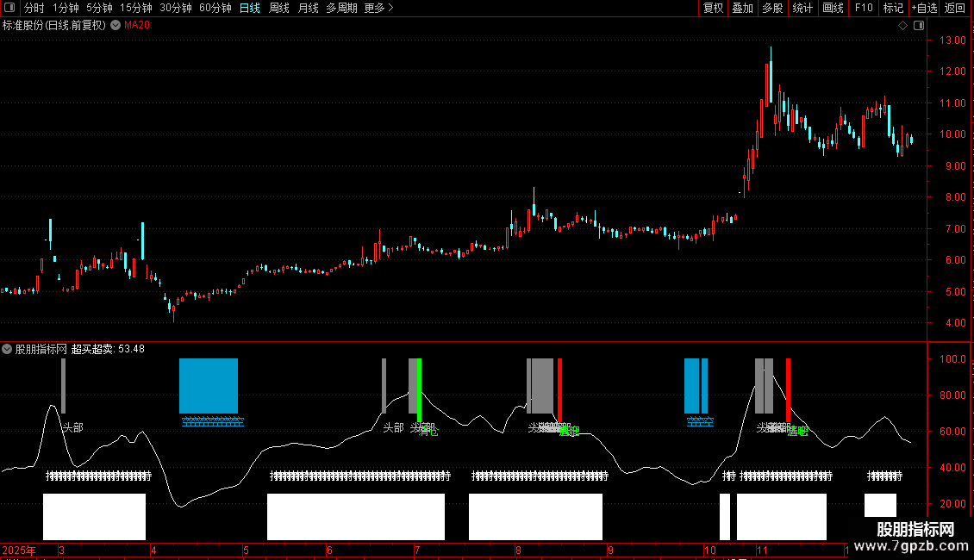
Task: Click the MA20 indicator label
Action: 138,25
